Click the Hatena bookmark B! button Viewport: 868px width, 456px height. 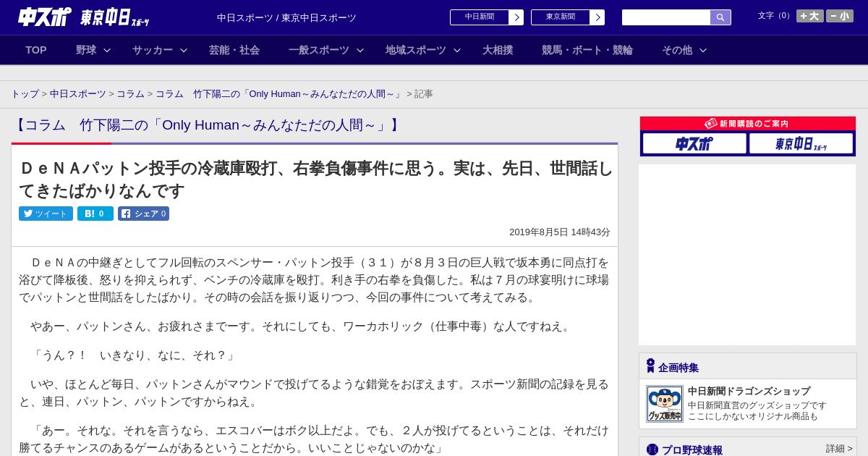click(x=95, y=214)
